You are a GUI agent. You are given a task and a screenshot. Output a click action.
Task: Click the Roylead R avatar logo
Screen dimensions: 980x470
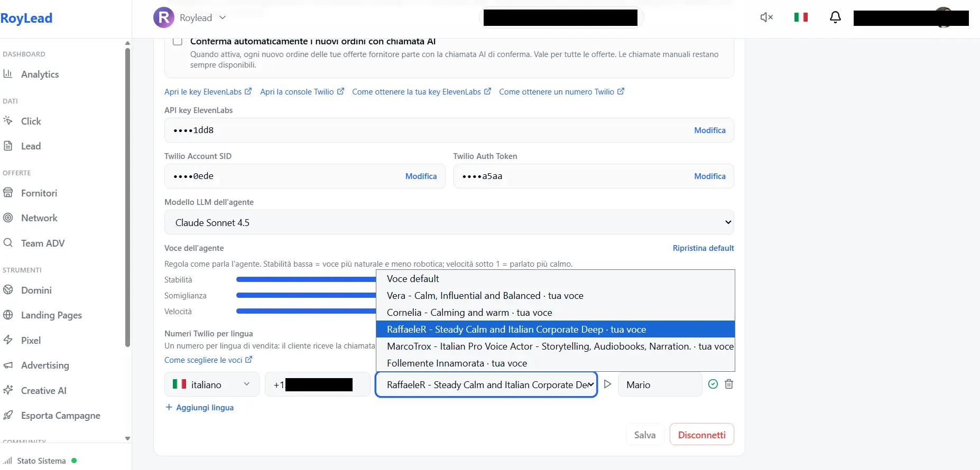[164, 17]
